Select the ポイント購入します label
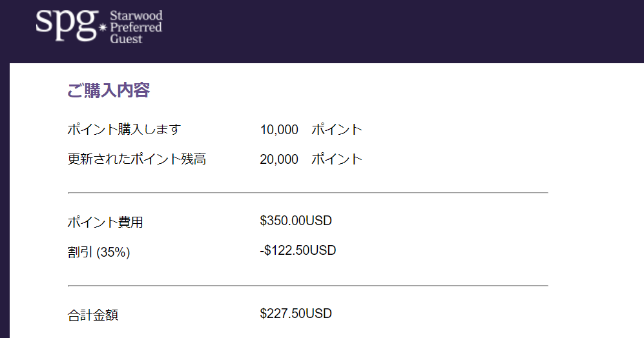This screenshot has width=644, height=338. (x=123, y=129)
